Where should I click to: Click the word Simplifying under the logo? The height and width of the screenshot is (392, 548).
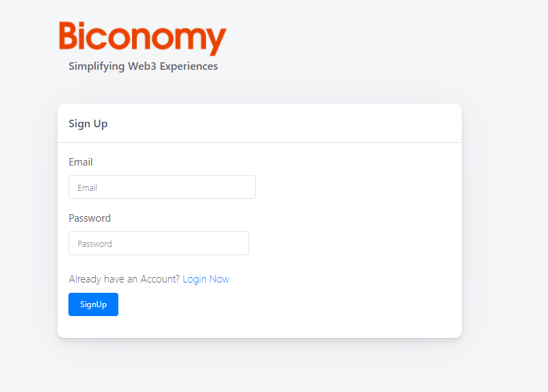[96, 66]
